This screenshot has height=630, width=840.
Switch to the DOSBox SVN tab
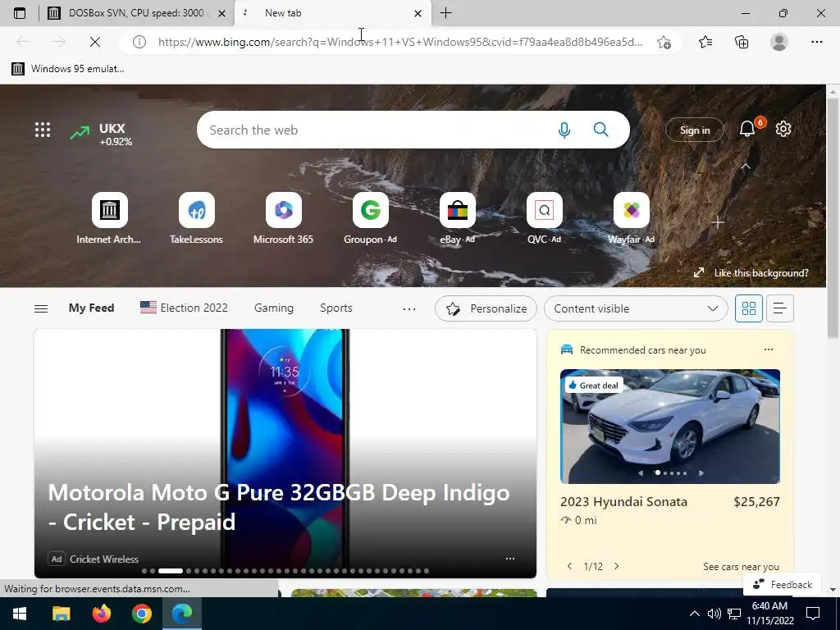(x=135, y=13)
